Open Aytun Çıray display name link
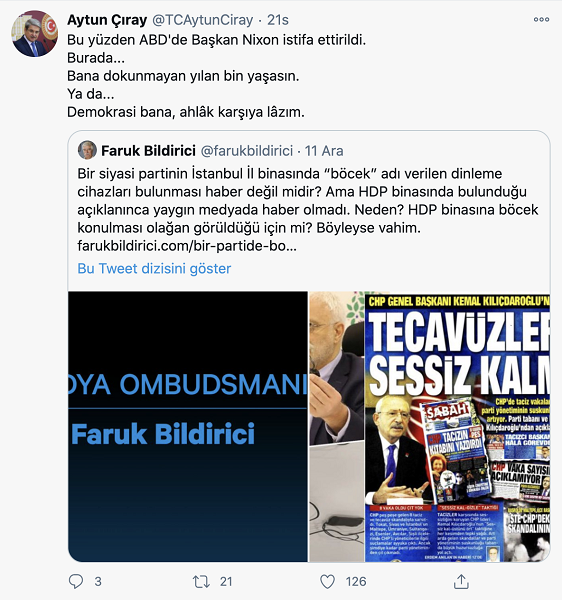This screenshot has width=562, height=600. (107, 20)
